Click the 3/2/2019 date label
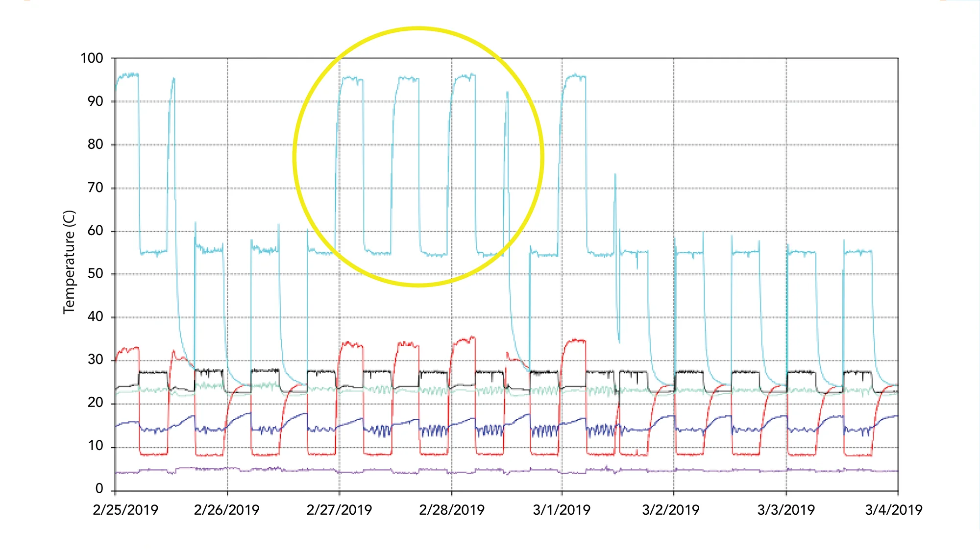The width and height of the screenshot is (980, 551). click(x=670, y=510)
